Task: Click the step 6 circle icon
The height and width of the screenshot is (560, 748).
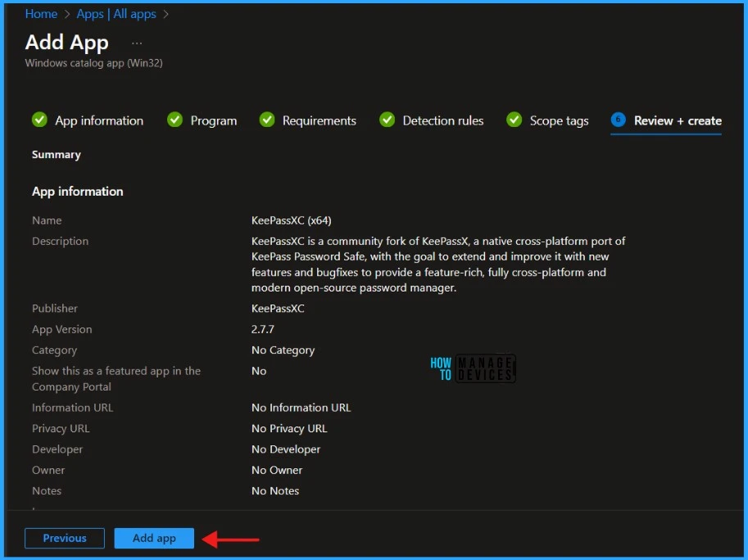Action: (619, 120)
